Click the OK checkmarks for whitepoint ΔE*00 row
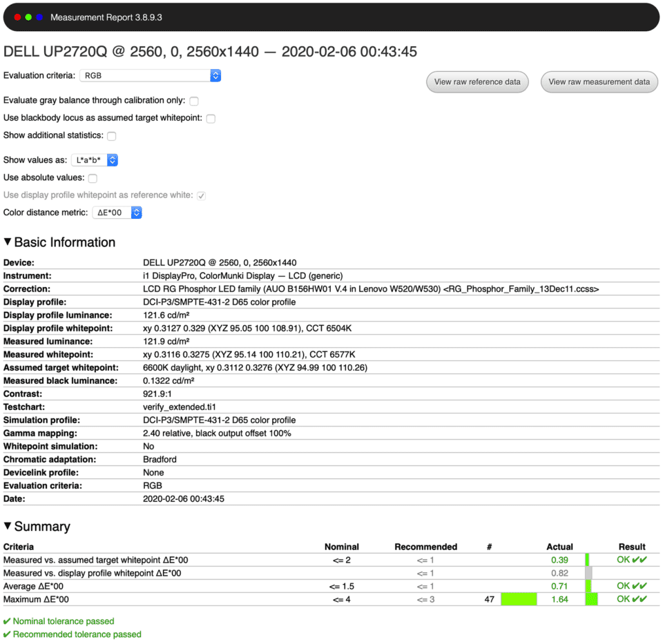Screen dimensions: 663x644 [632, 560]
